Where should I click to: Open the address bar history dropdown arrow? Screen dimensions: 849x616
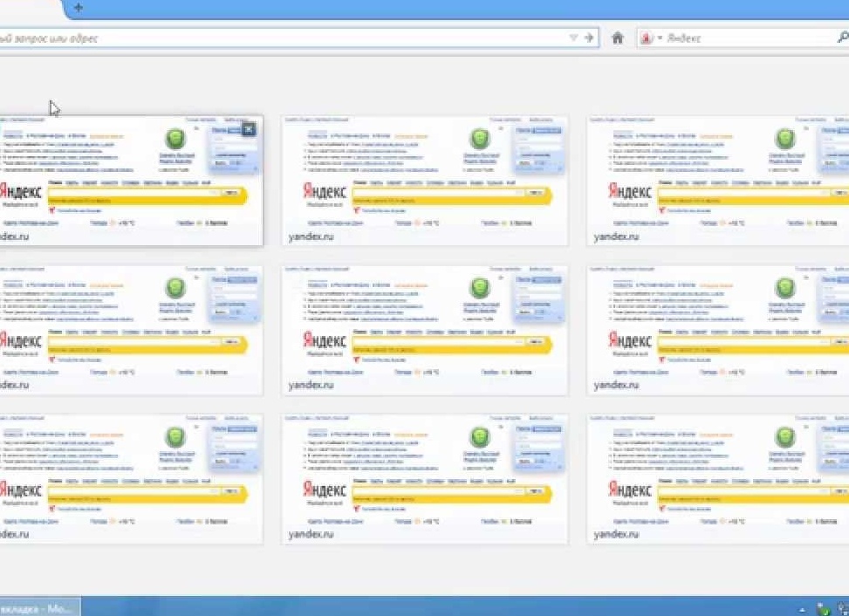pos(573,38)
